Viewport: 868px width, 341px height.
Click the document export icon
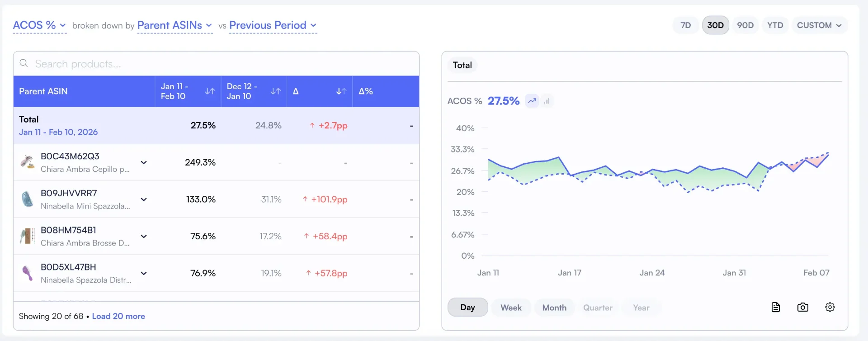pyautogui.click(x=776, y=308)
